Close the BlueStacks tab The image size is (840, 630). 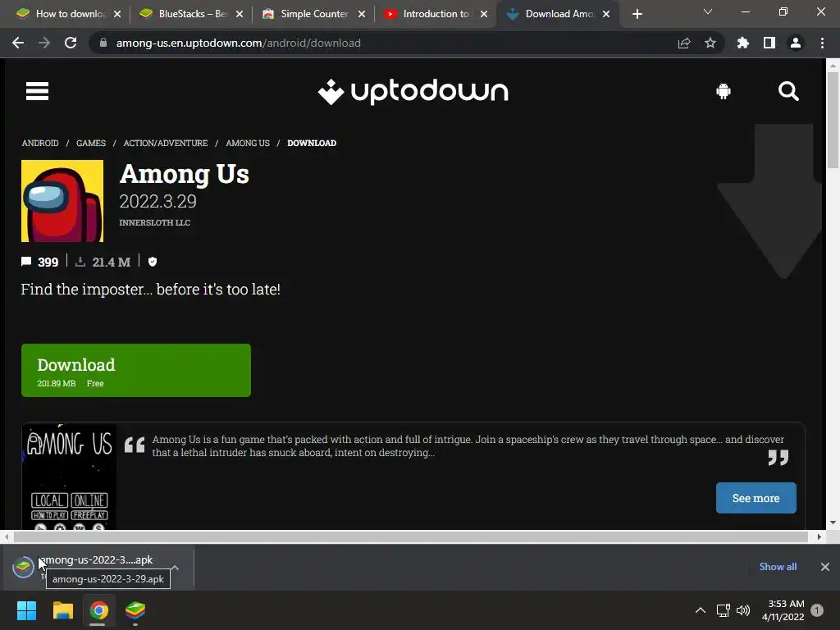(240, 14)
